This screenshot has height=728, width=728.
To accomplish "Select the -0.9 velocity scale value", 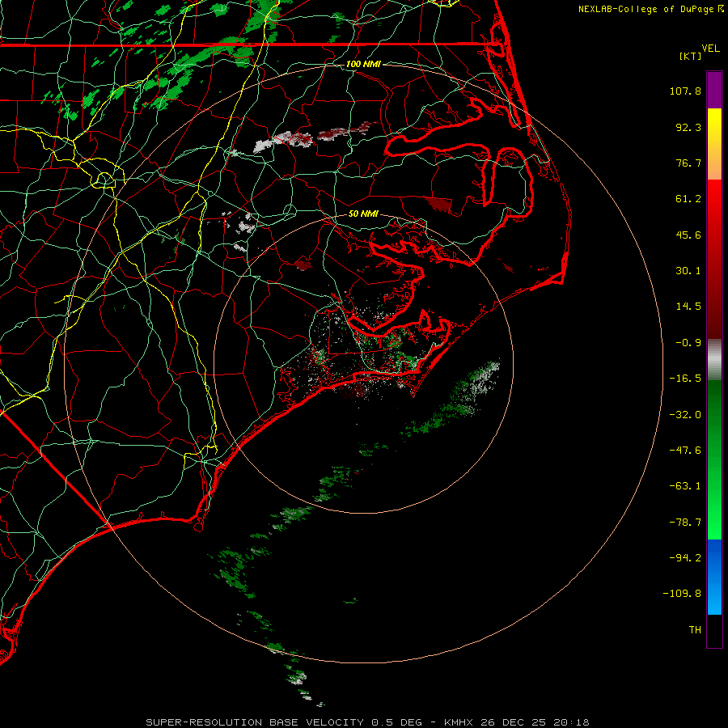I will tap(688, 343).
